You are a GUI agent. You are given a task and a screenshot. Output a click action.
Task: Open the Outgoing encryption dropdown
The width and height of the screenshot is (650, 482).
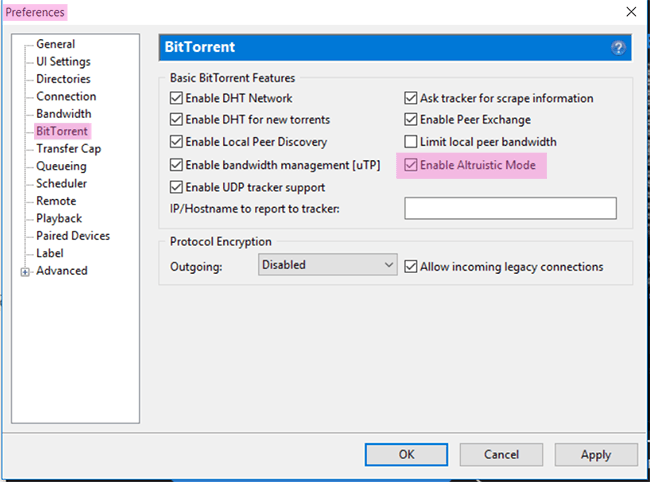327,264
